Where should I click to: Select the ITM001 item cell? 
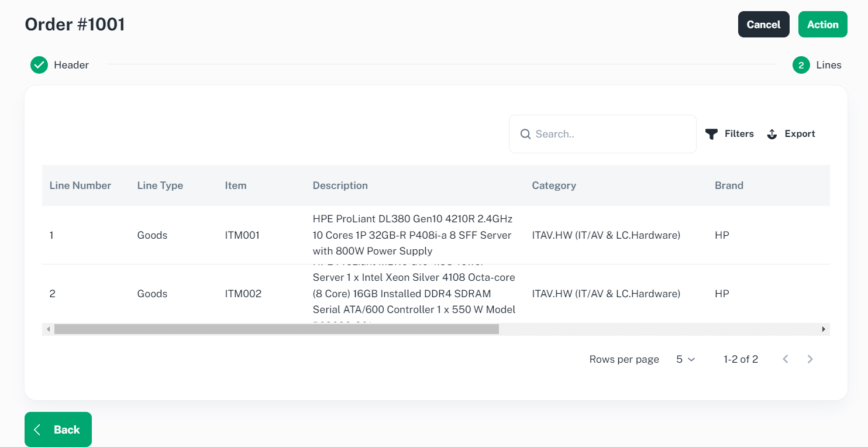[242, 235]
